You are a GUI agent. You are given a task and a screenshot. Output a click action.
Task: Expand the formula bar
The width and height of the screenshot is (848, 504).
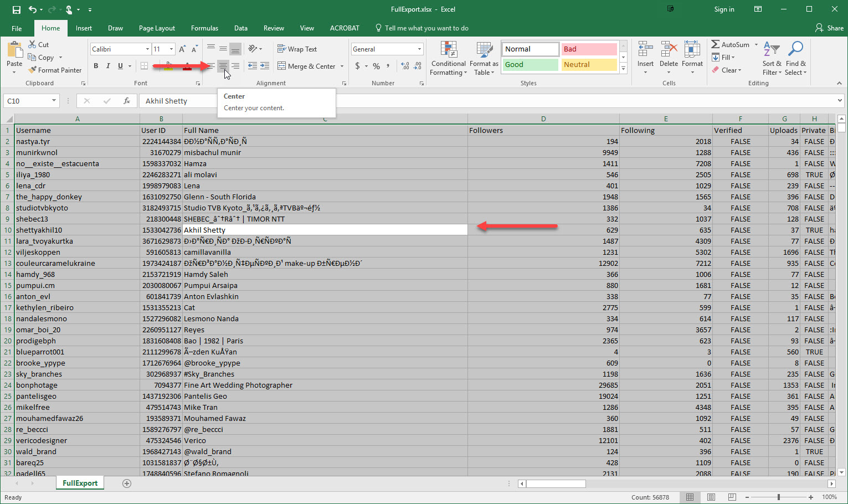[840, 101]
